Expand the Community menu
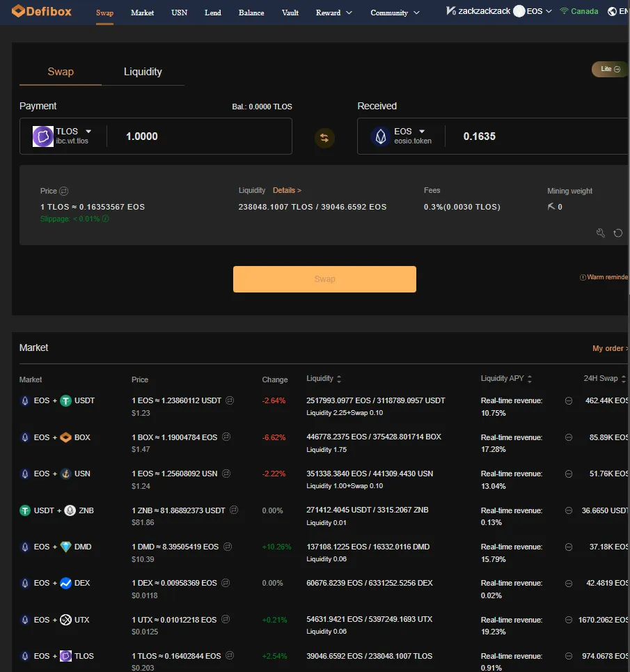This screenshot has width=630, height=672. (x=395, y=13)
